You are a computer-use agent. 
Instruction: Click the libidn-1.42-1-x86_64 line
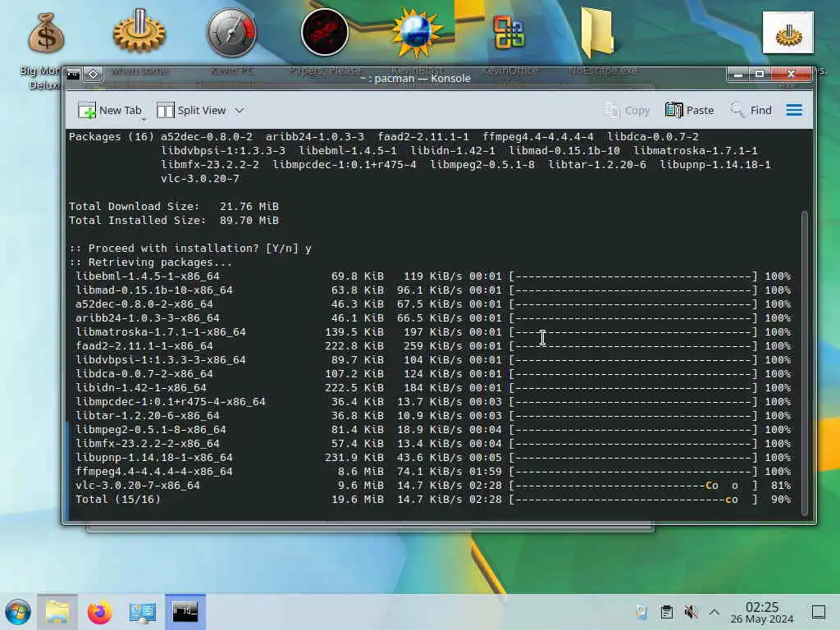433,388
